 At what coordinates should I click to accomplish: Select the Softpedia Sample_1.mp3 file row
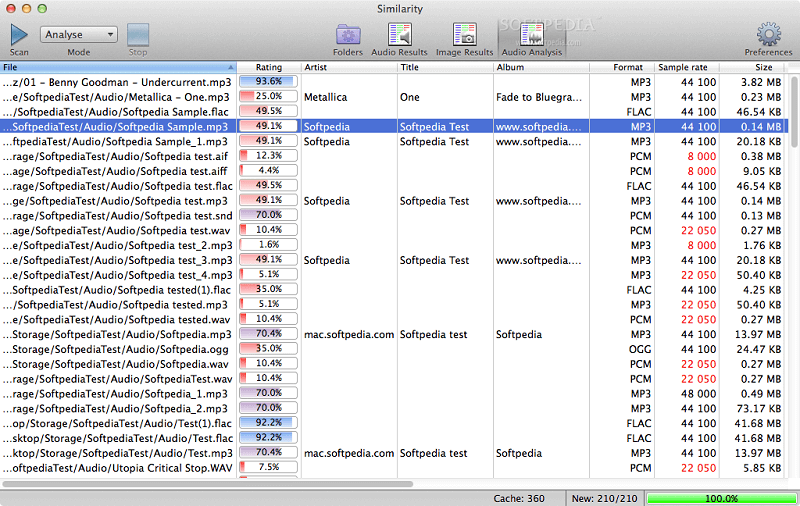click(394, 141)
